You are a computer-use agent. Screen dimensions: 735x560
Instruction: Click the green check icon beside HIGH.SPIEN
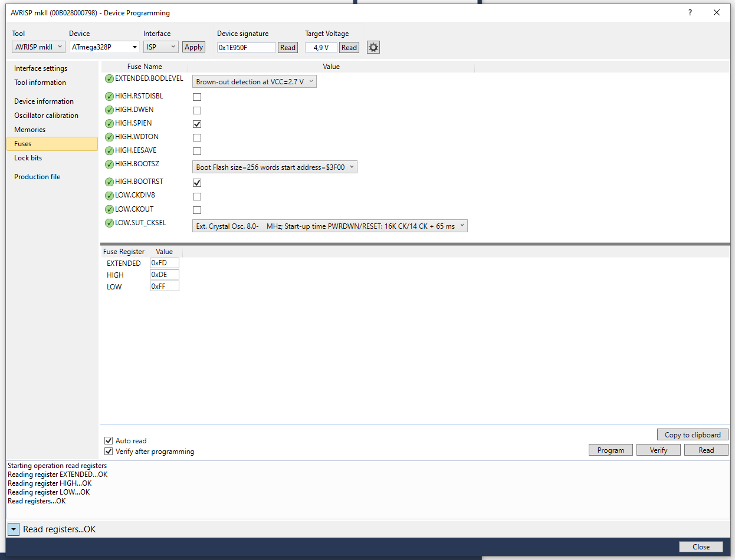point(109,124)
